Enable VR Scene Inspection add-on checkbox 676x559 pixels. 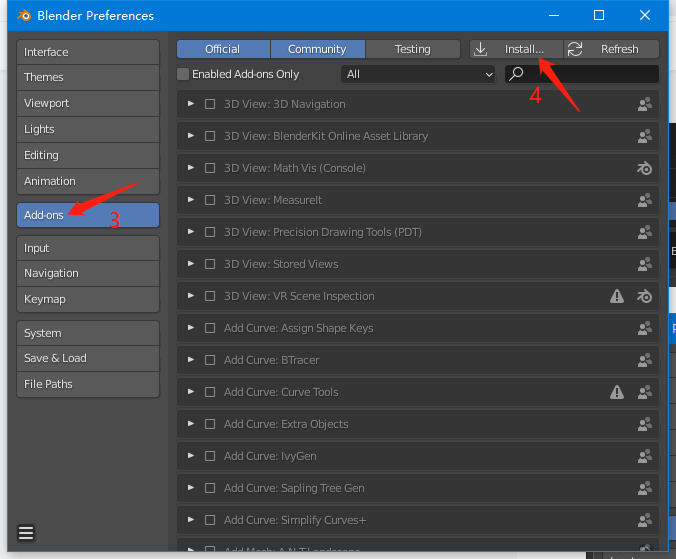click(210, 296)
